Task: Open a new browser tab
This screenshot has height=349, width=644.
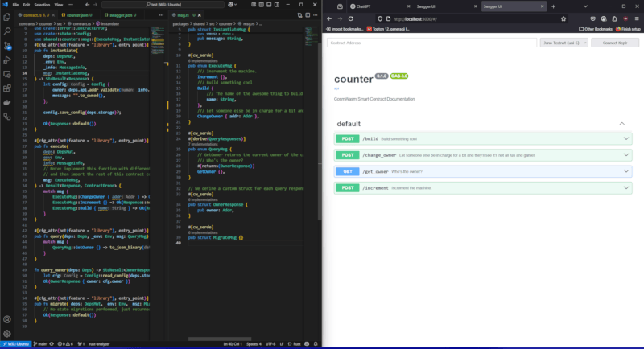Action: coord(553,6)
